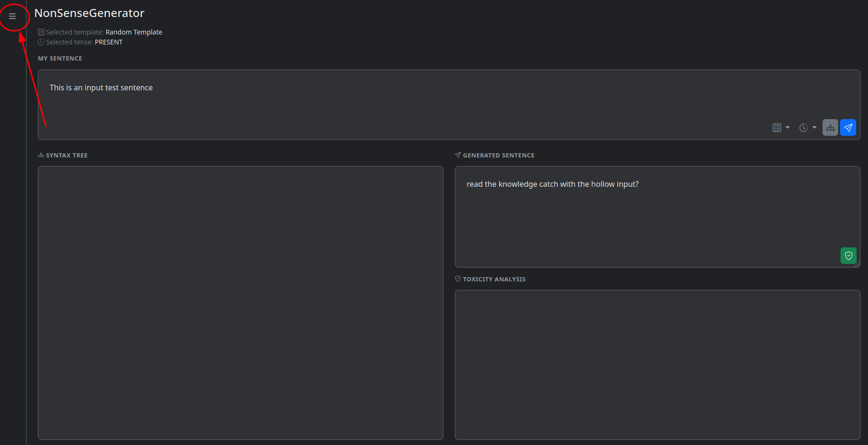Viewport: 868px width, 445px height.
Task: Expand the template dropdown caret arrow
Action: point(788,128)
